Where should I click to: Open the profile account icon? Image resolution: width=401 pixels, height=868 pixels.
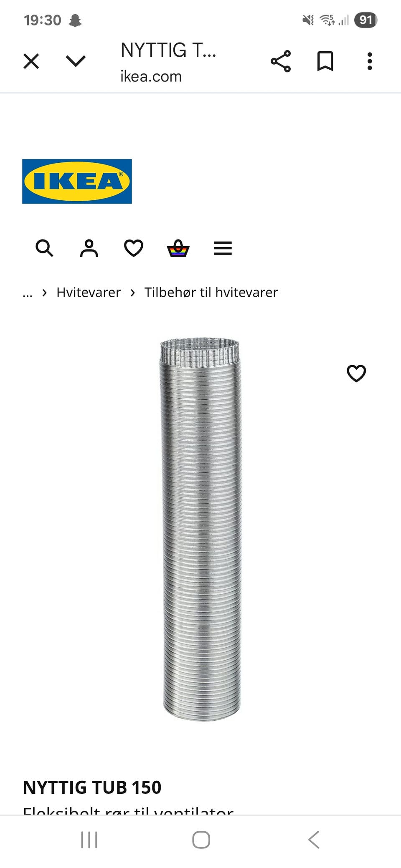89,248
